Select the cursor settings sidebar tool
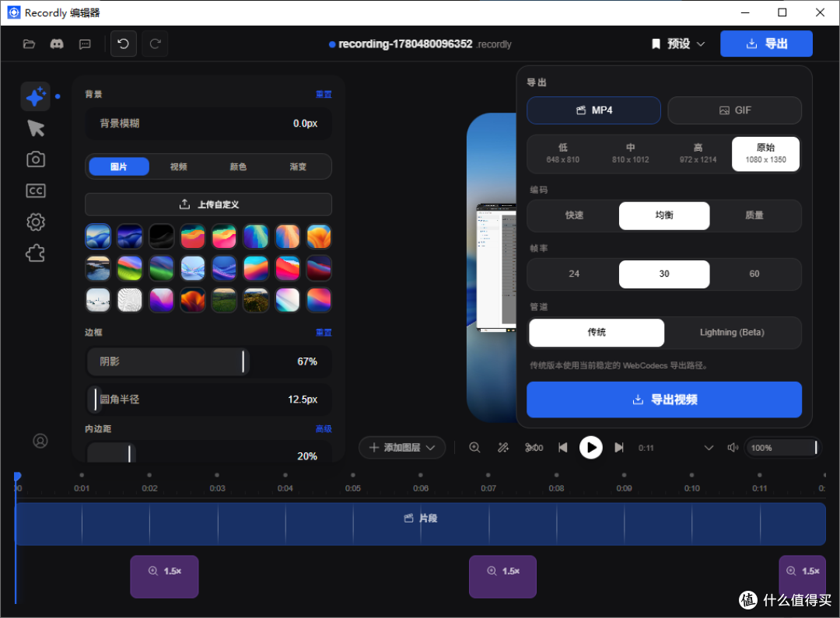 pyautogui.click(x=36, y=128)
